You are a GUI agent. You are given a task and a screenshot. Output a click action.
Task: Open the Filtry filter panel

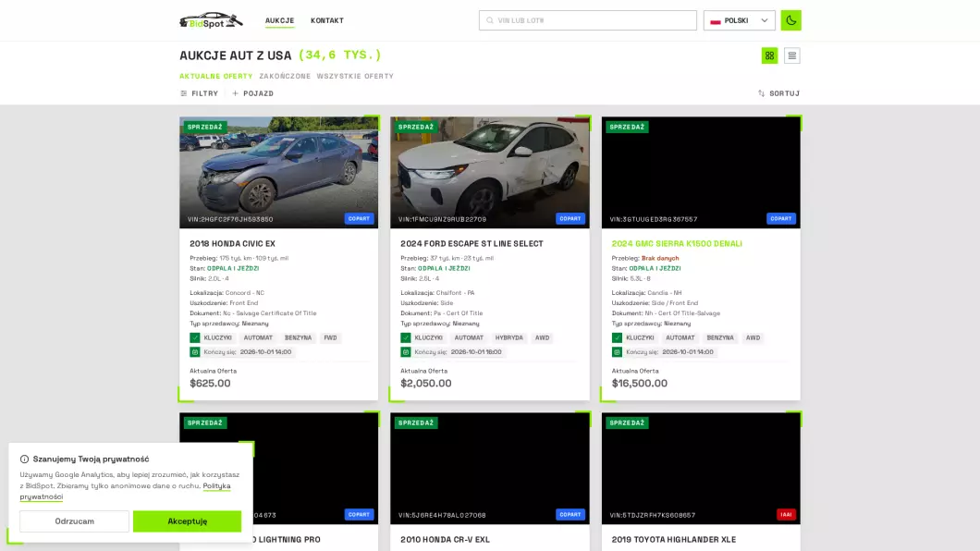coord(200,93)
